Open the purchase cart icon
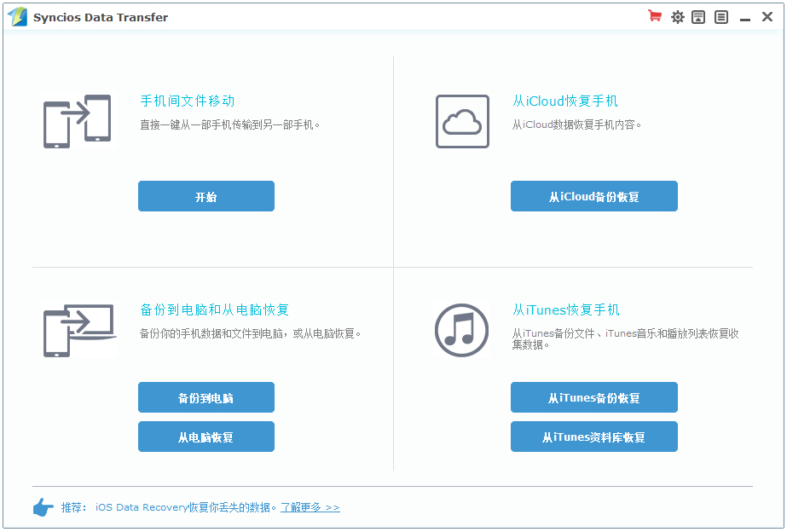The height and width of the screenshot is (532, 787). pyautogui.click(x=654, y=16)
